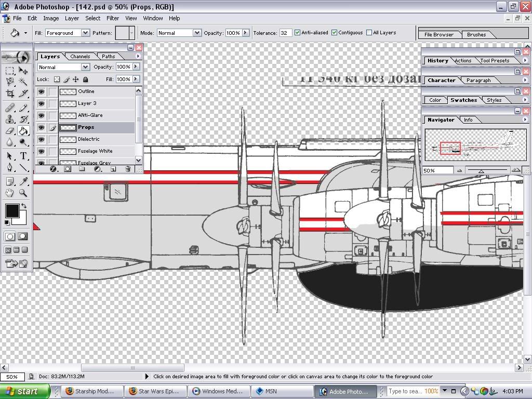Open the paint Mode dropdown
Viewport: 532px width, 399px height.
(197, 33)
